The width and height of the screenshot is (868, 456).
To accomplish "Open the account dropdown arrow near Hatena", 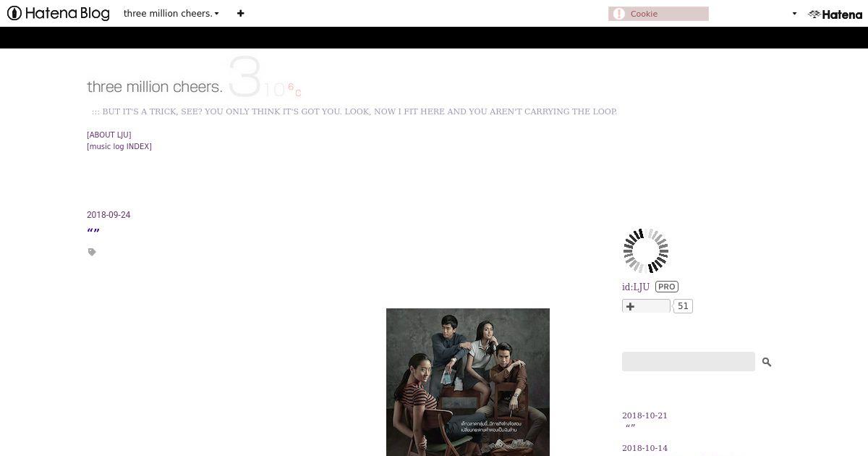I will point(794,14).
